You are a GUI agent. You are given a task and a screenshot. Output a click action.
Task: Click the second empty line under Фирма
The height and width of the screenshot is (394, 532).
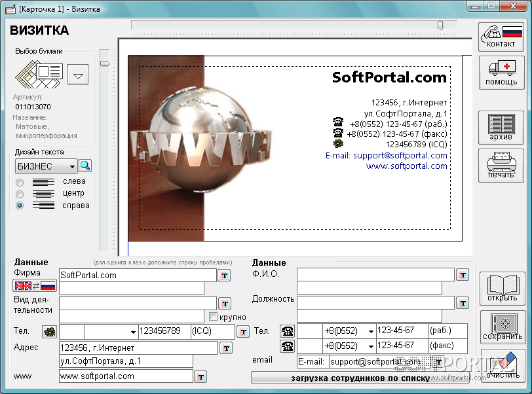coord(131,288)
